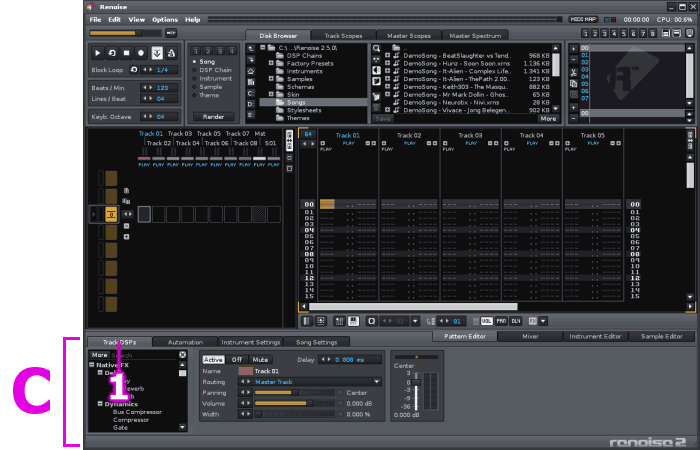Image resolution: width=700 pixels, height=450 pixels.
Task: Select view preset number 8 top right
Action: pos(653,33)
